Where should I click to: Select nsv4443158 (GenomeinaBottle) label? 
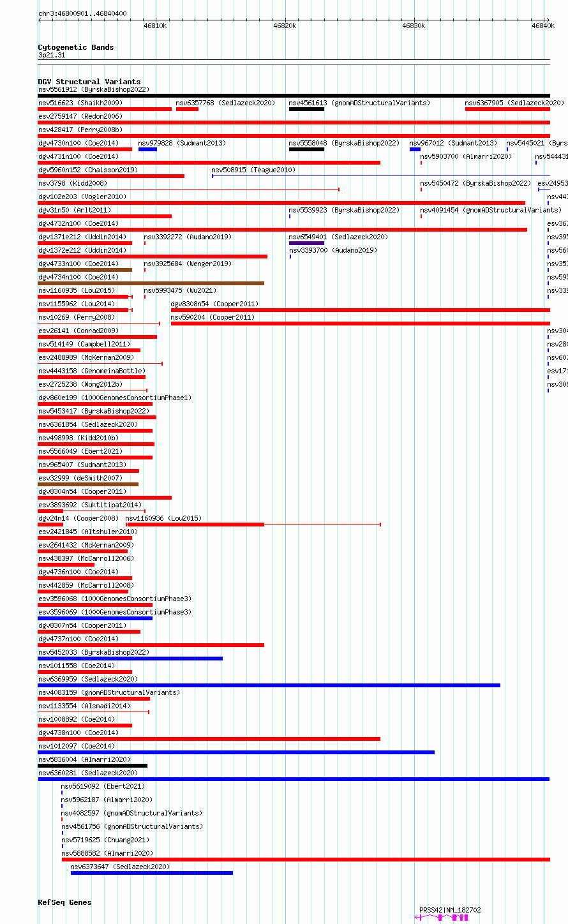(x=91, y=371)
